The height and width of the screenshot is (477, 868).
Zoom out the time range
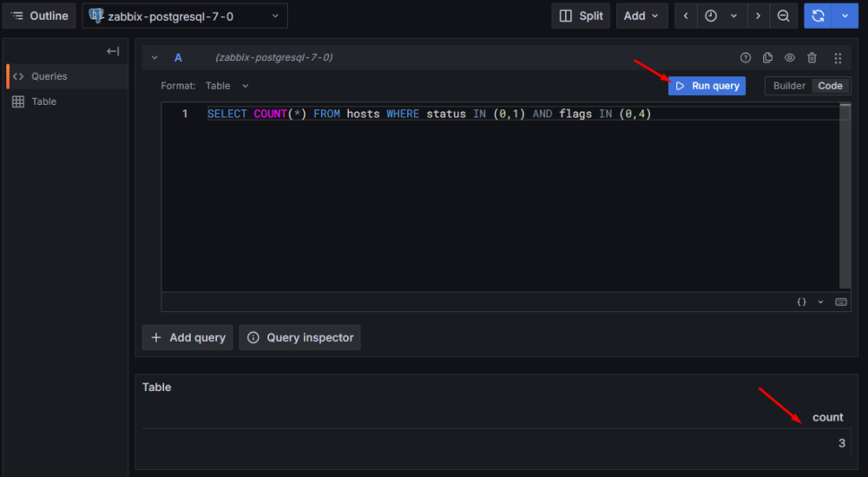click(783, 16)
